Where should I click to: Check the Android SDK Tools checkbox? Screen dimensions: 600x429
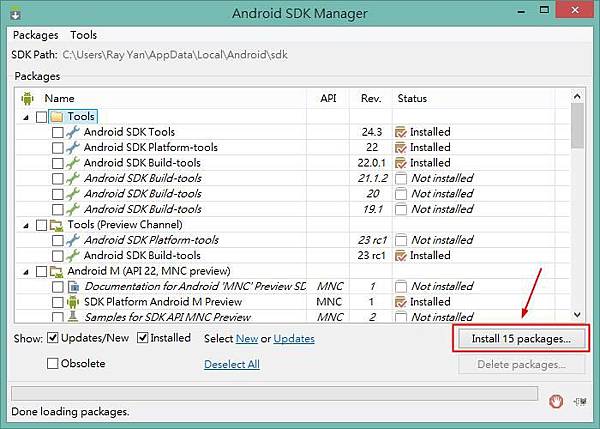[58, 132]
